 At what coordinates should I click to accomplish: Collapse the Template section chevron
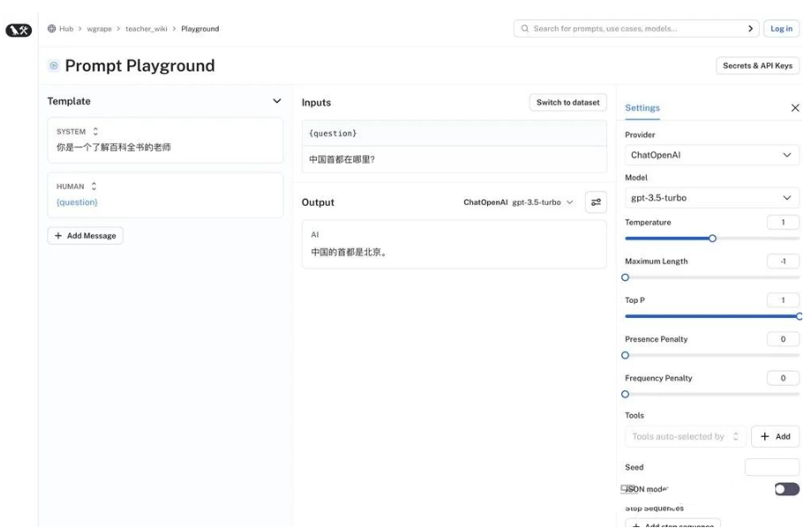(x=277, y=101)
